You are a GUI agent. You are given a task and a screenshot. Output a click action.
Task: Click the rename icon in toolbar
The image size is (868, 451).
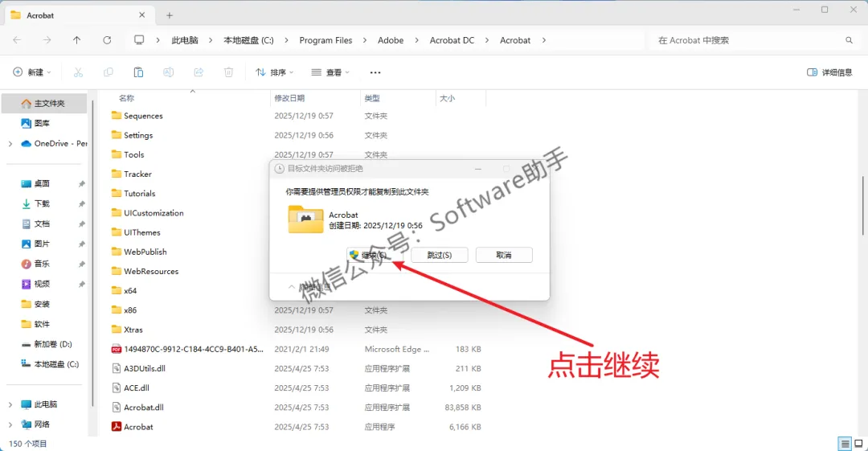(168, 72)
